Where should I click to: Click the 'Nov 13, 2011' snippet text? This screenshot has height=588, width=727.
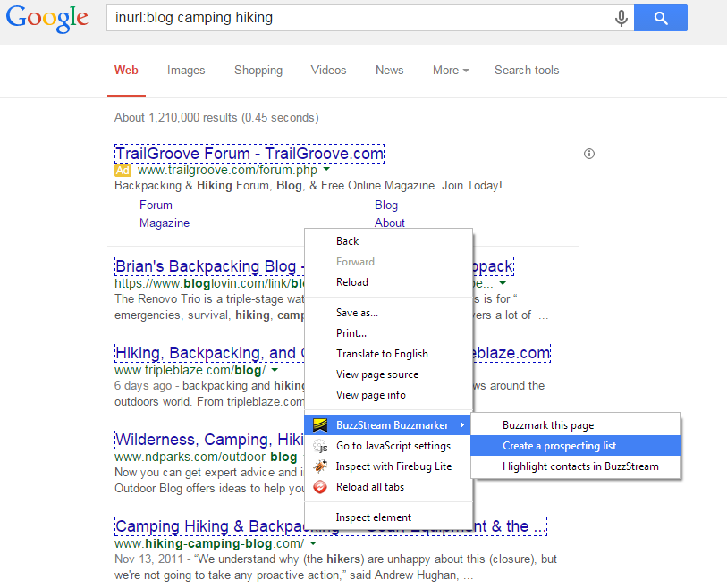(x=148, y=559)
